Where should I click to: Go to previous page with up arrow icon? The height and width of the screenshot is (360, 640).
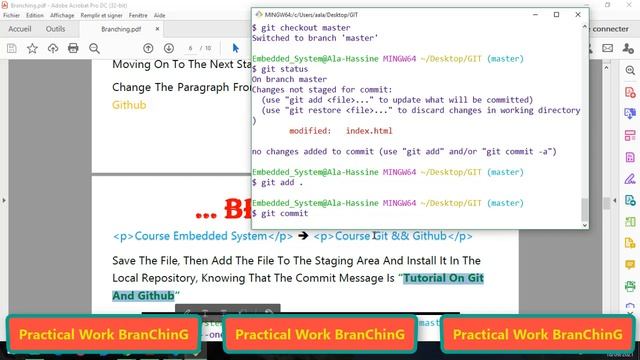click(x=148, y=48)
